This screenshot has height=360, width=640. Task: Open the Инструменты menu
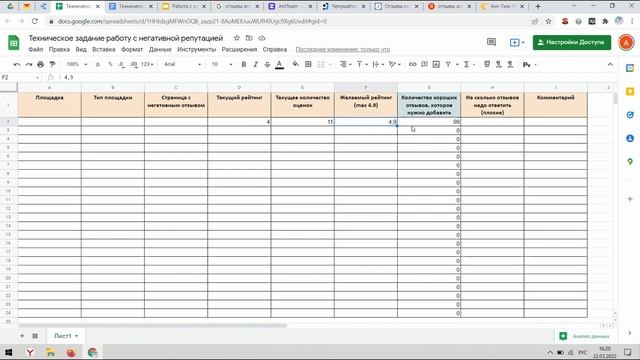[196, 49]
